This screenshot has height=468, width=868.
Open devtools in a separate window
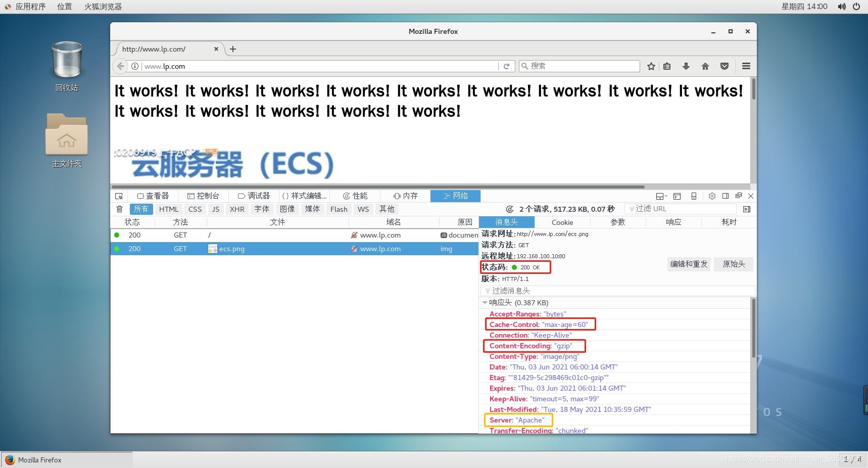coord(739,196)
